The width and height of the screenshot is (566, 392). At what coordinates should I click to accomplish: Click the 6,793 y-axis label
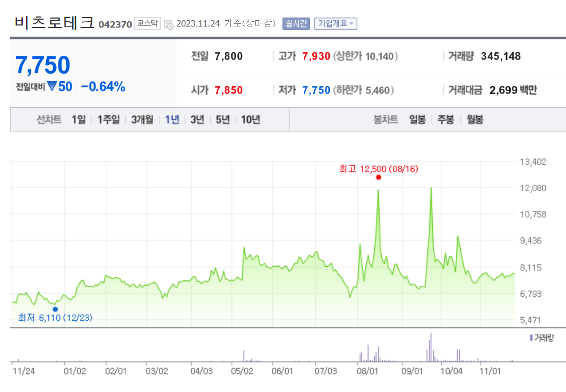click(531, 294)
